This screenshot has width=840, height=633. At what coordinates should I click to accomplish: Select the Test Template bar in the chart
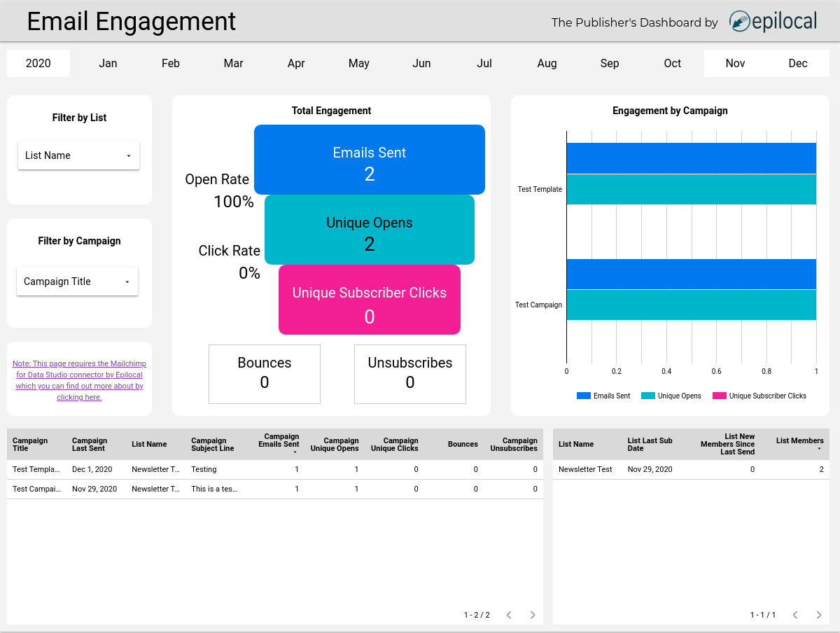coord(689,158)
